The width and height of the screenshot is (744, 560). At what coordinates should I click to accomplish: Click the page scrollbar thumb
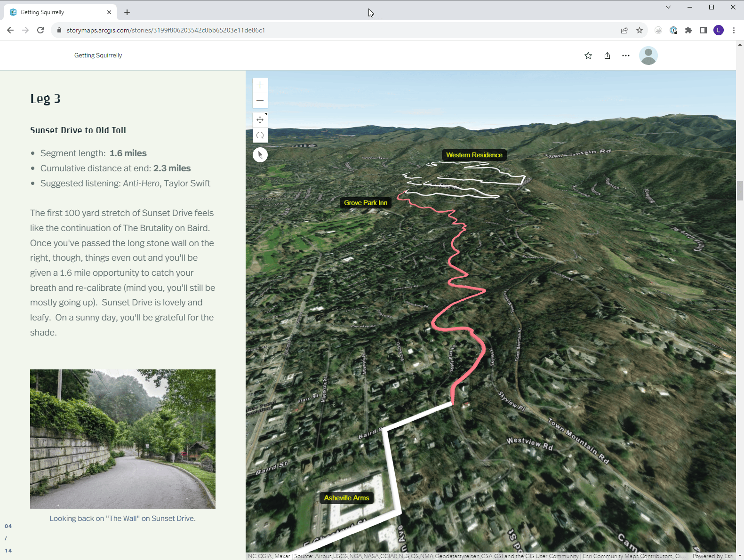(740, 191)
